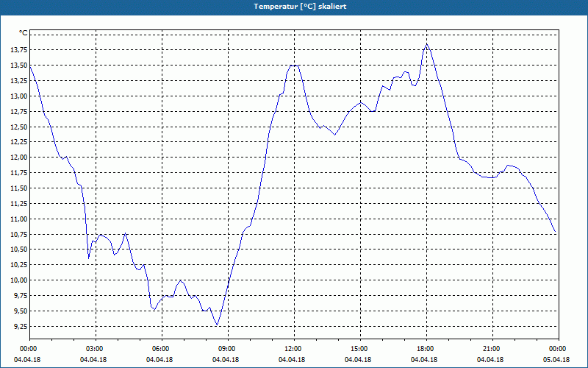Click the 21:00 time label
Image resolution: width=588 pixels, height=368 pixels.
click(x=492, y=349)
